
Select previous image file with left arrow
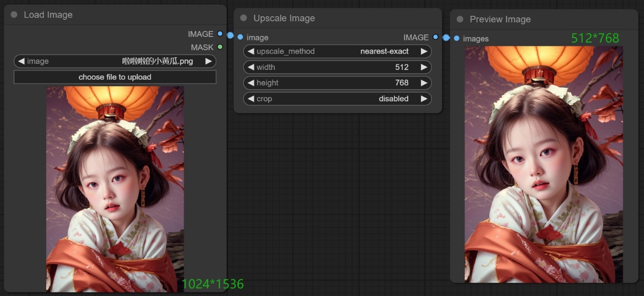pyautogui.click(x=21, y=61)
